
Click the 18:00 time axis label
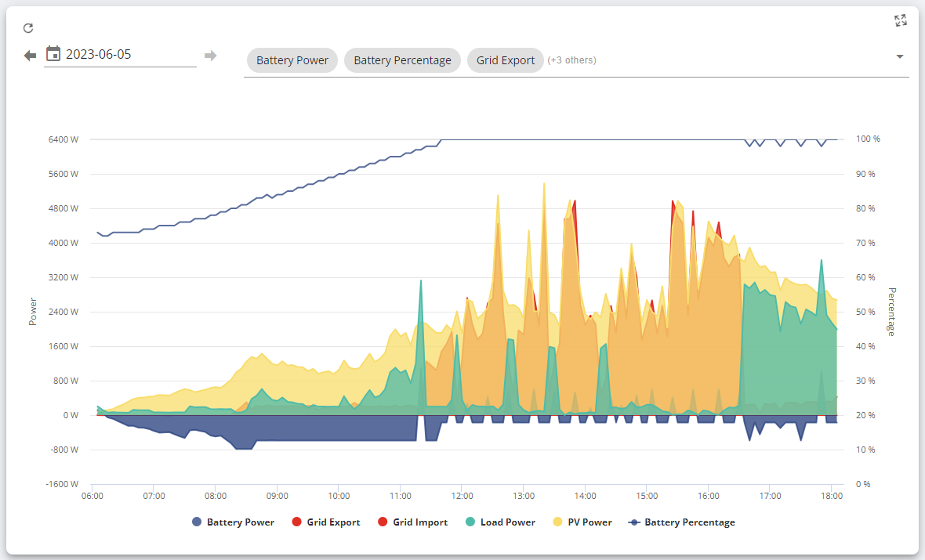click(832, 496)
